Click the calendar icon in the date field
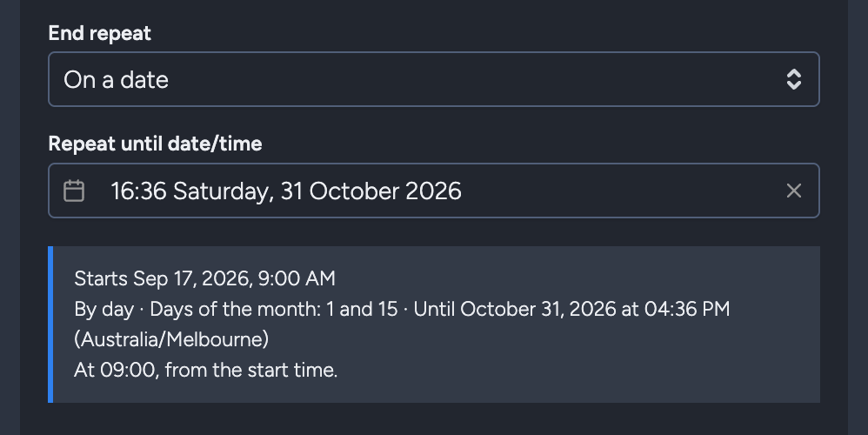This screenshot has height=435, width=868. [74, 191]
